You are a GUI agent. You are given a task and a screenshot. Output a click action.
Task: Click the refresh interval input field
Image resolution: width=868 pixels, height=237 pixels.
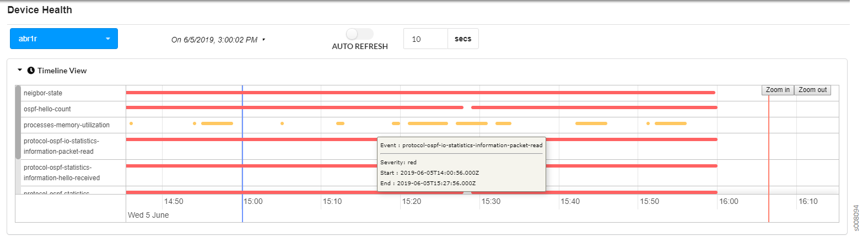click(x=425, y=39)
